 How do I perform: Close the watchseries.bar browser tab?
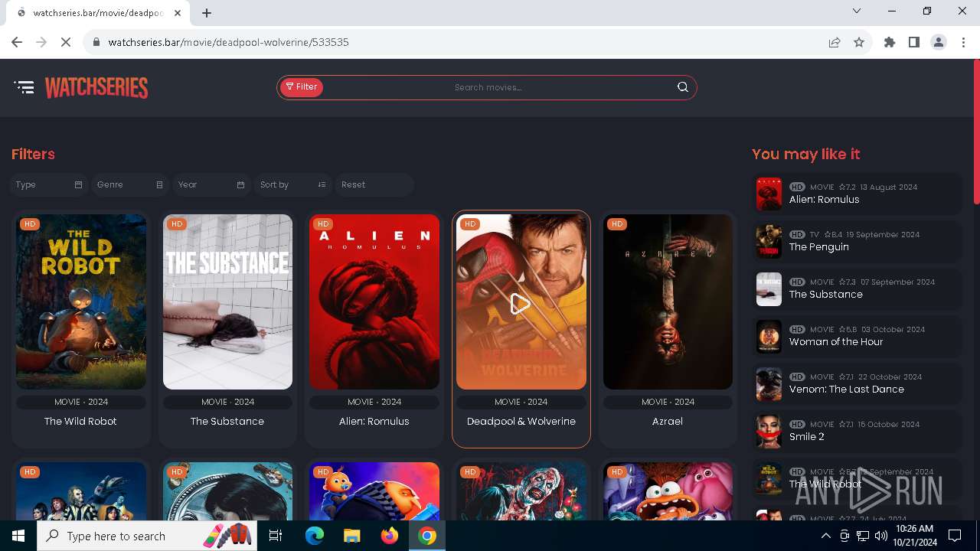pos(178,12)
